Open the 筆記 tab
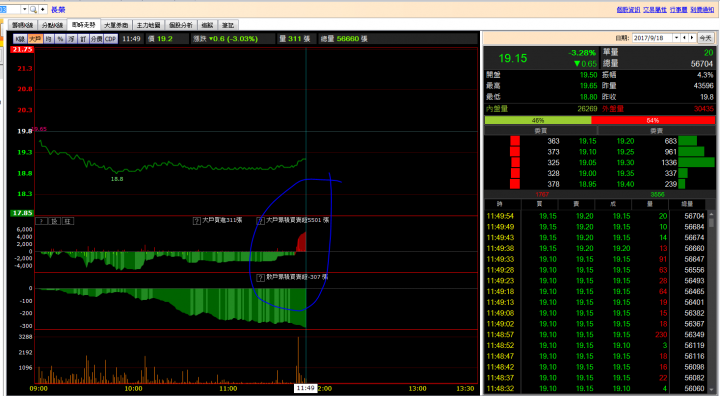Viewport: 720px width, 396px height. click(x=228, y=25)
